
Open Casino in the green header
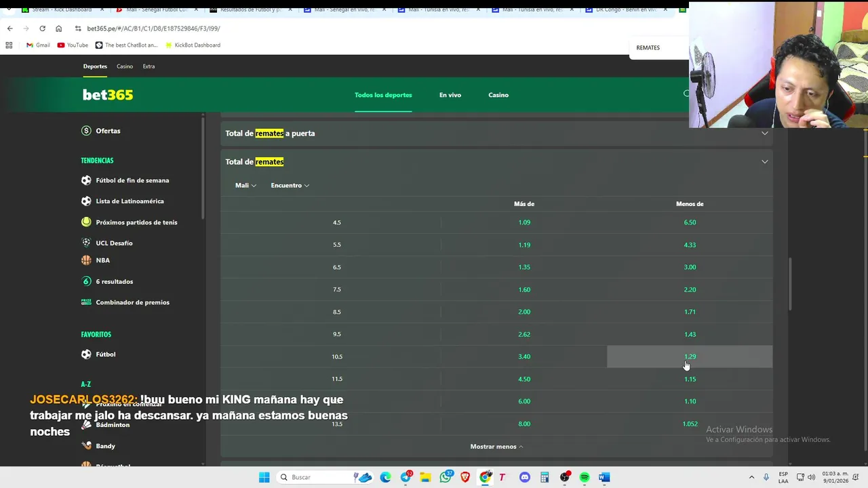coord(498,95)
